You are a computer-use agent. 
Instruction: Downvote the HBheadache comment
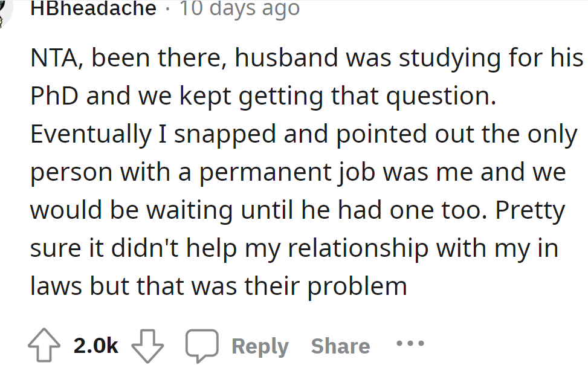coord(148,345)
